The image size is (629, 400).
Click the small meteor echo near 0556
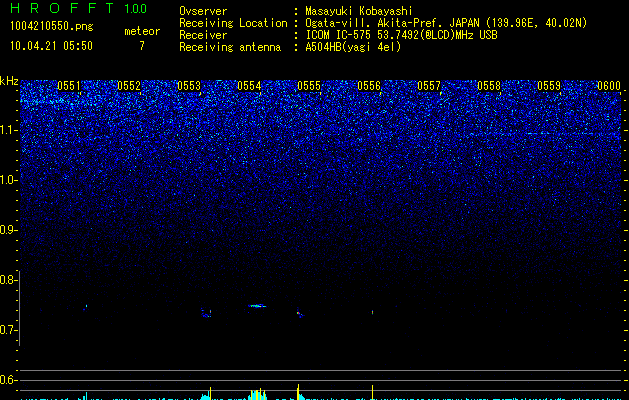point(373,312)
